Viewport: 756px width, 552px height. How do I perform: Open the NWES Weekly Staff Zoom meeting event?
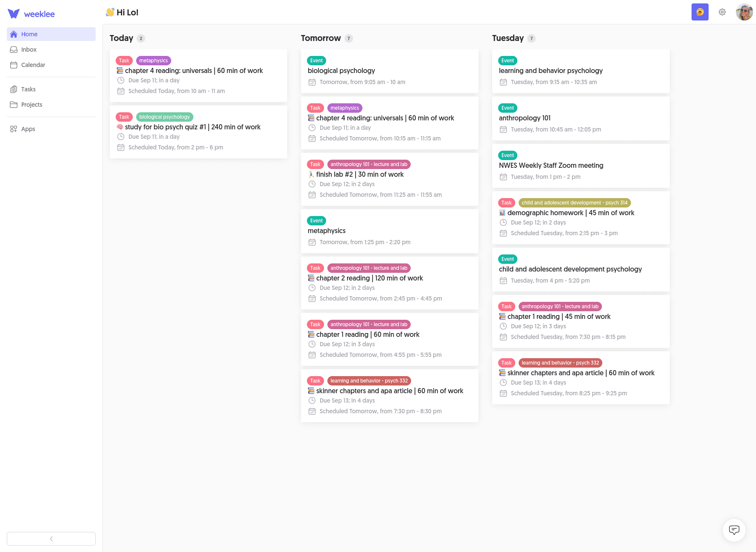point(551,166)
